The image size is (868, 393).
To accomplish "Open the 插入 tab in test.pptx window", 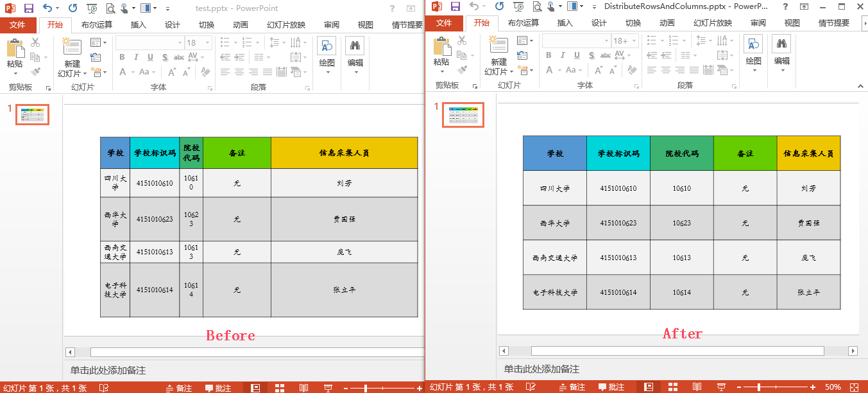I will coord(138,25).
